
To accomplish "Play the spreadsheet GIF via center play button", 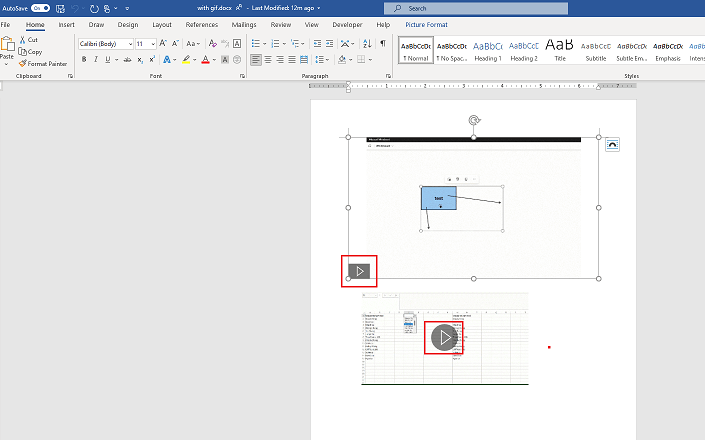I will (x=444, y=338).
